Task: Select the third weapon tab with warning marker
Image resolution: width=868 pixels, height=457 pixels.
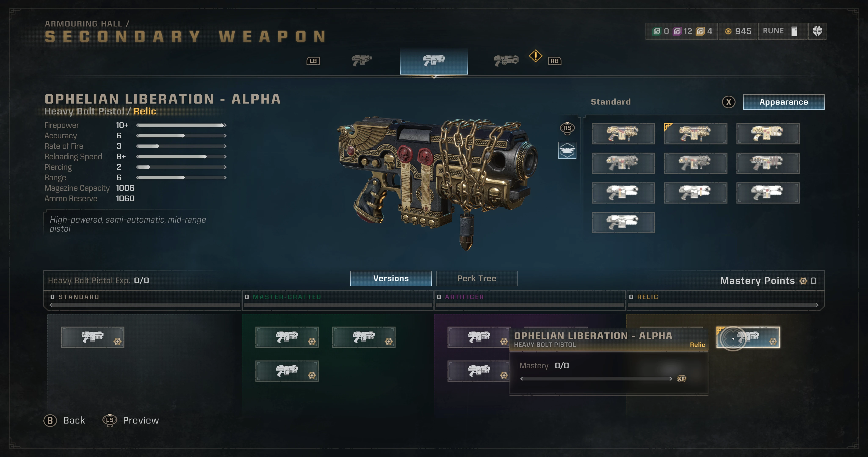Action: coord(506,61)
